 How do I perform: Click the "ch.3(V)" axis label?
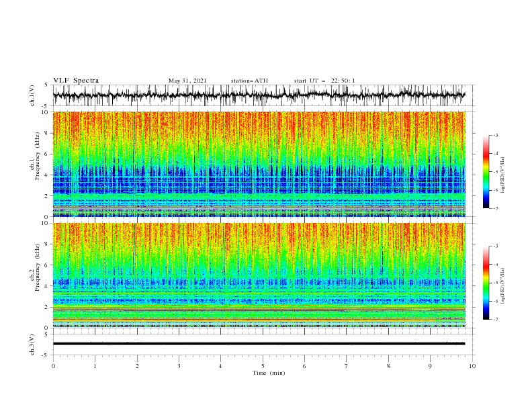click(x=32, y=345)
